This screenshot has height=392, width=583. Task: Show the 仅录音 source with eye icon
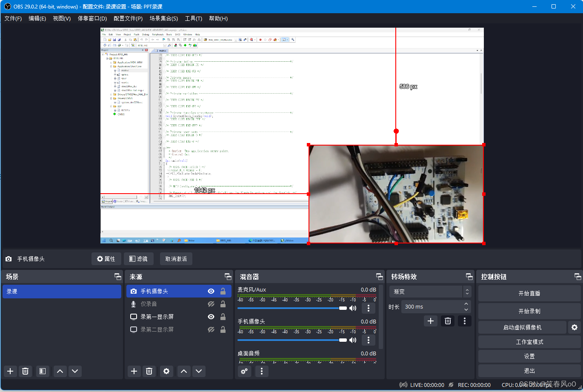click(x=211, y=304)
